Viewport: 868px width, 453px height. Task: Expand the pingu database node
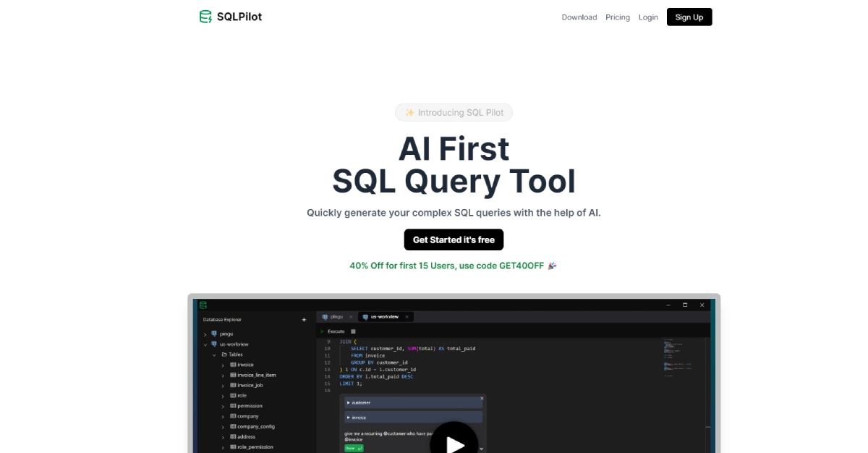pyautogui.click(x=205, y=334)
